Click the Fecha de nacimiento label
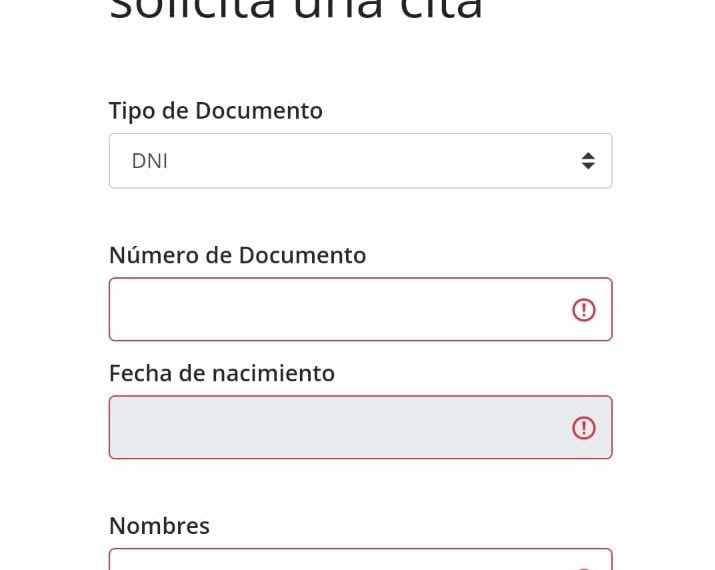 [x=222, y=373]
